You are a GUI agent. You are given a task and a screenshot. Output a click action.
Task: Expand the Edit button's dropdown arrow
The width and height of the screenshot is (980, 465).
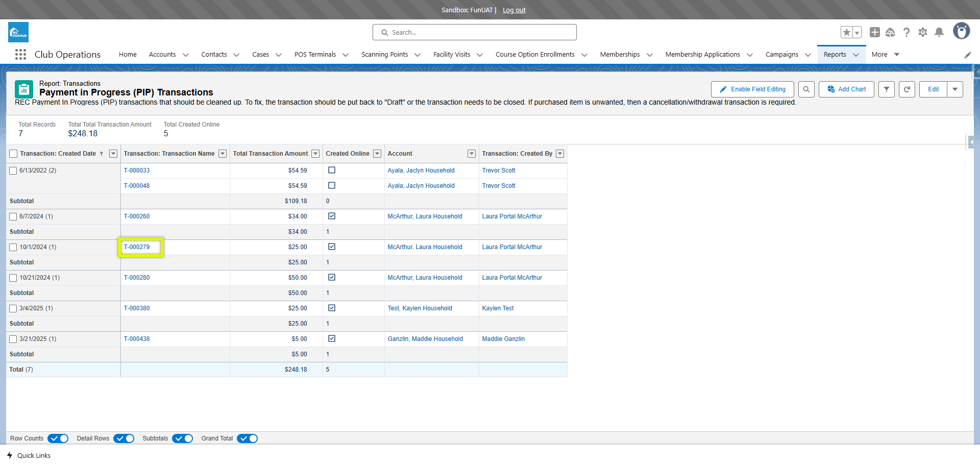click(x=954, y=89)
